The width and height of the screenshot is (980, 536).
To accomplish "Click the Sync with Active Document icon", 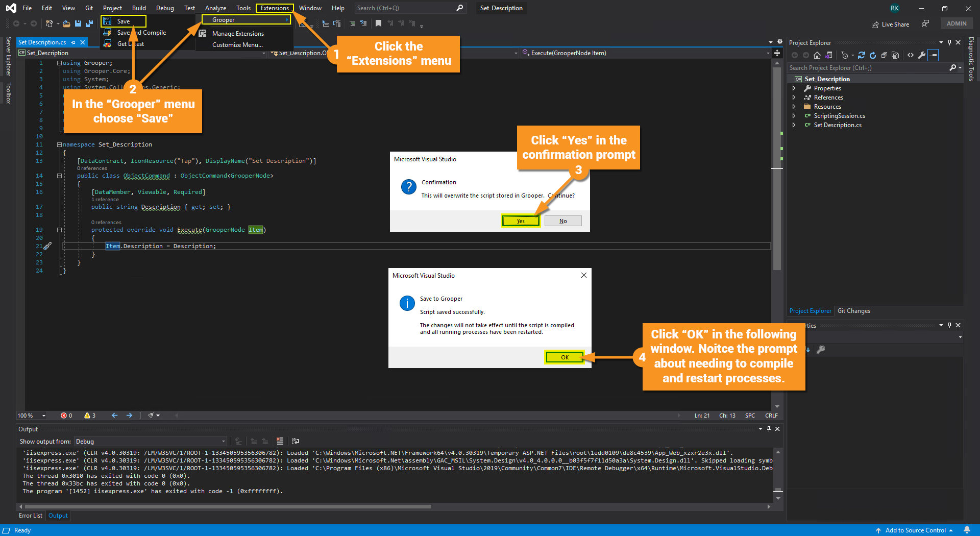I will [x=862, y=55].
